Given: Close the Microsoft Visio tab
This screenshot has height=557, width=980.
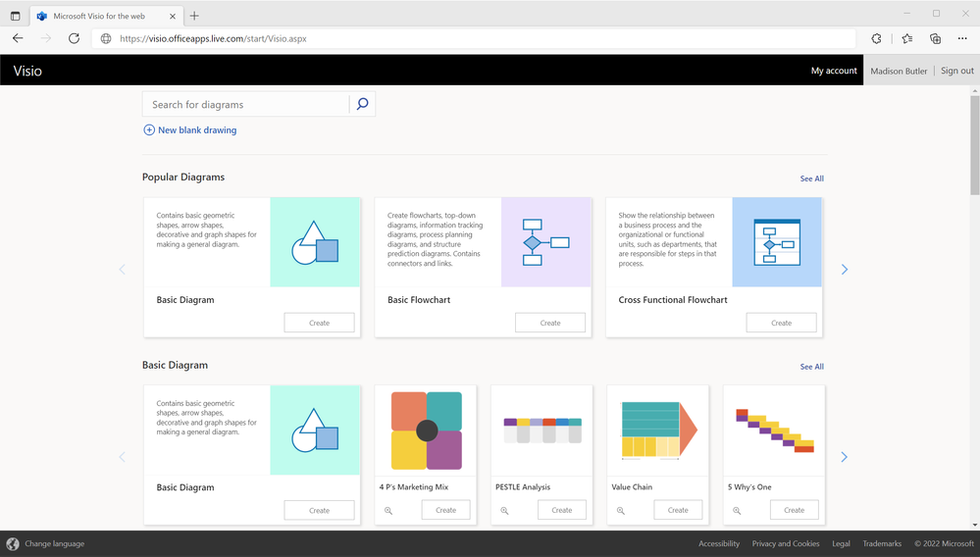Looking at the screenshot, I should (173, 17).
